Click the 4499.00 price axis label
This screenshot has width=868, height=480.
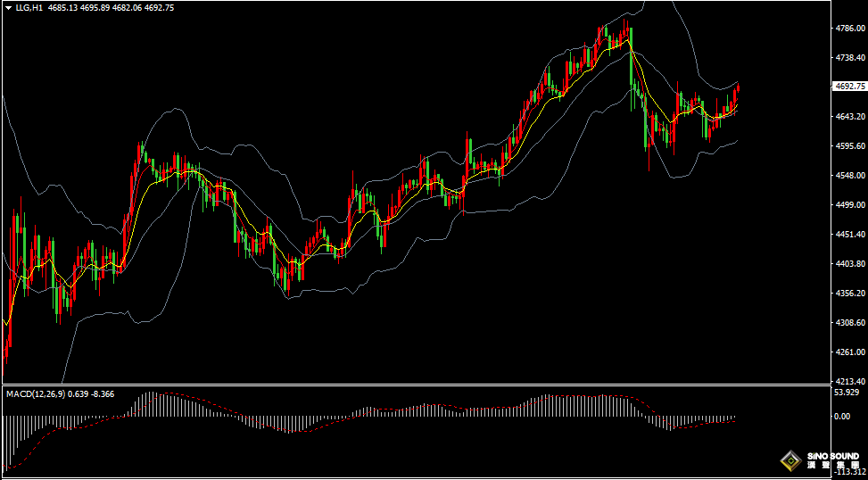point(849,204)
